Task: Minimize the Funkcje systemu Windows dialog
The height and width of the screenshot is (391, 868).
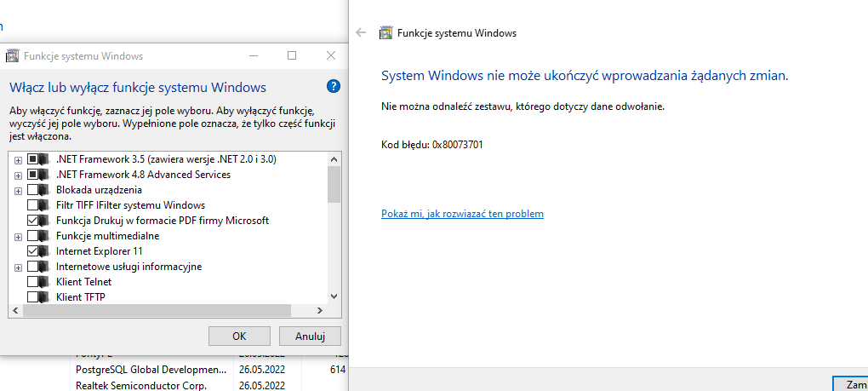Action: (x=254, y=56)
